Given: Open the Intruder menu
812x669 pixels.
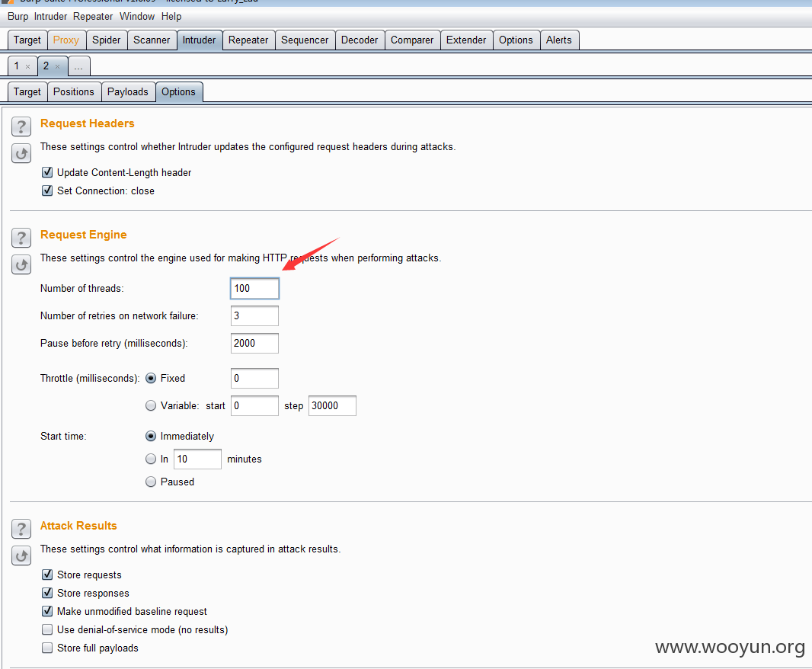Looking at the screenshot, I should [51, 17].
